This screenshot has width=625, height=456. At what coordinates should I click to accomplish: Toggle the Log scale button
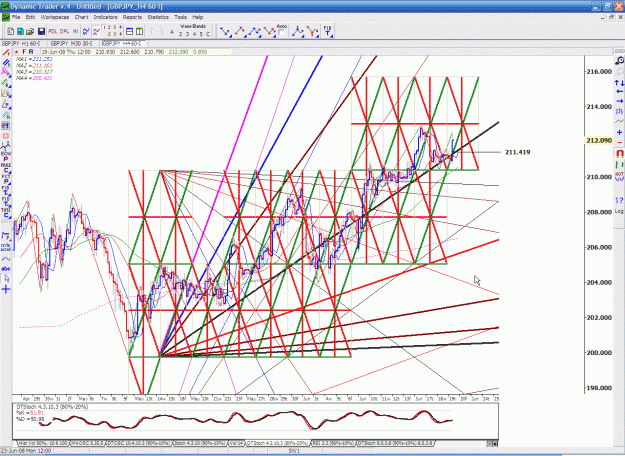pyautogui.click(x=619, y=211)
